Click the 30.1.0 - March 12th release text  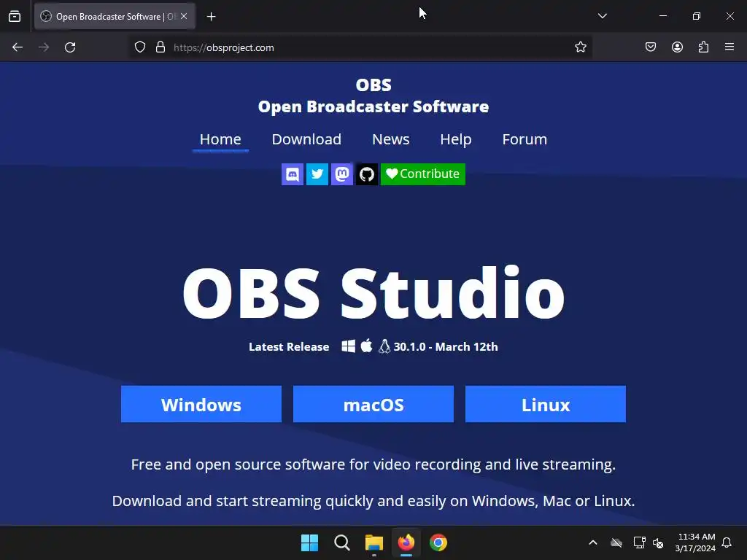tap(446, 346)
